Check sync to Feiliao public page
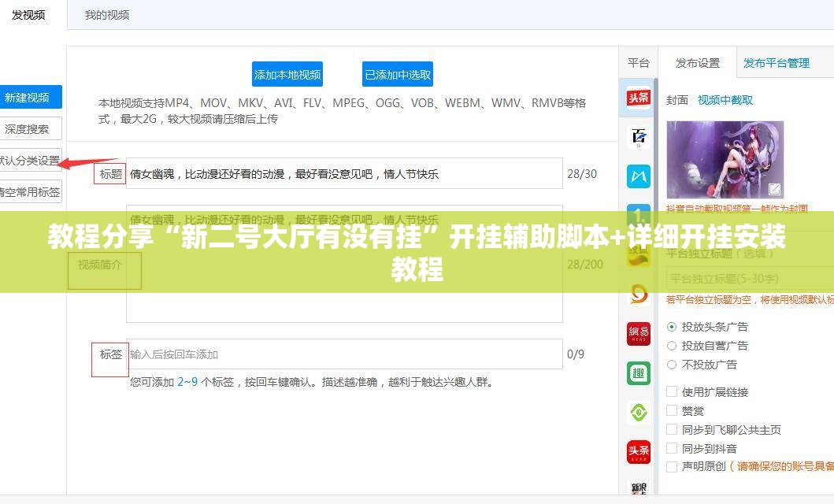Image resolution: width=834 pixels, height=504 pixels. [x=672, y=429]
